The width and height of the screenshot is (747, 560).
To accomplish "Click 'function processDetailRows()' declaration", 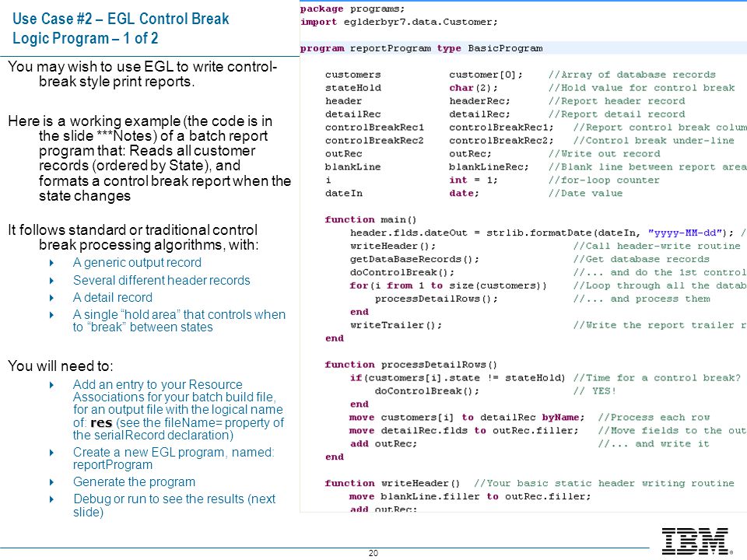I will [x=411, y=364].
